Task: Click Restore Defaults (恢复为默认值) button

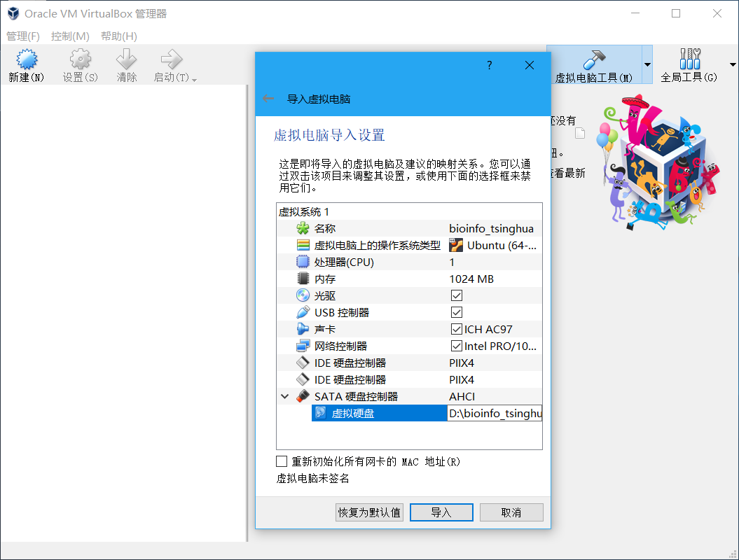Action: tap(369, 512)
